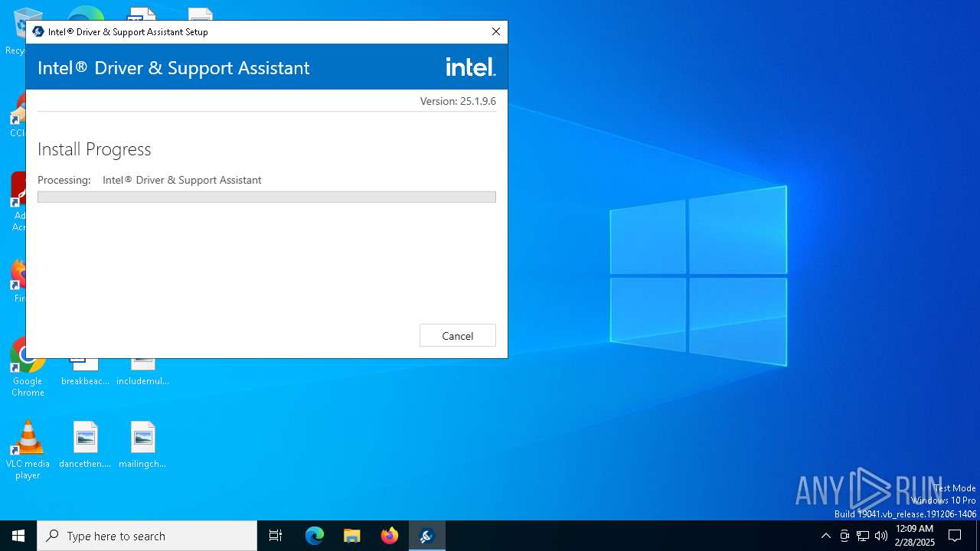Select the "Version: 25.1.9.6" text
The width and height of the screenshot is (980, 551).
coord(458,101)
